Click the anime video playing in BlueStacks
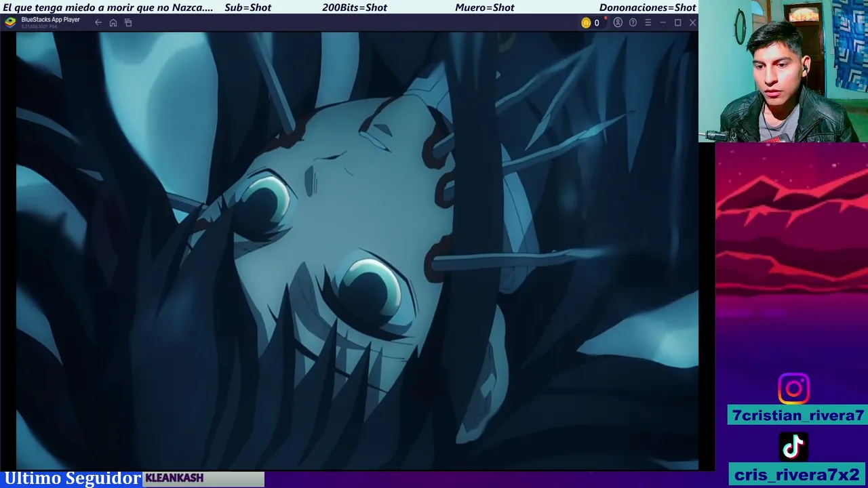The height and width of the screenshot is (488, 868). (357, 251)
